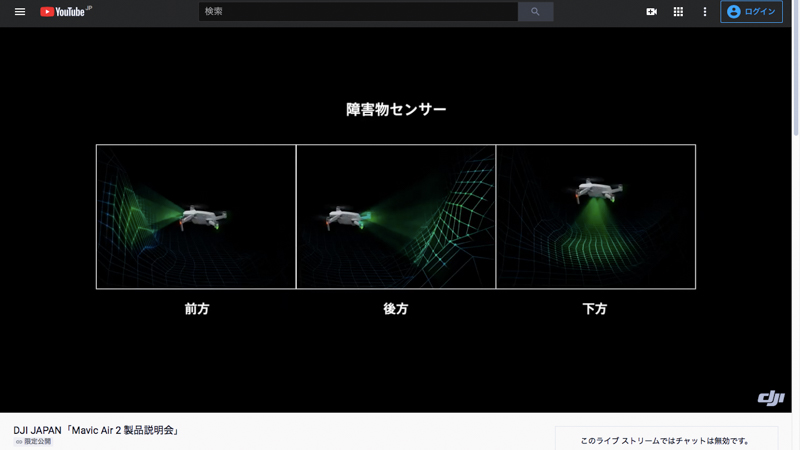Focus the 検索 search field
This screenshot has height=450, width=800.
358,11
